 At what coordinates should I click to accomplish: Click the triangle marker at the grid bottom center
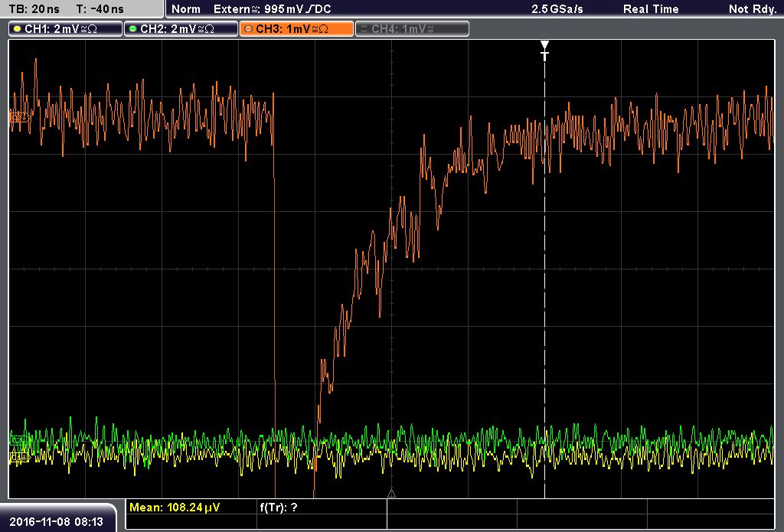click(x=391, y=494)
